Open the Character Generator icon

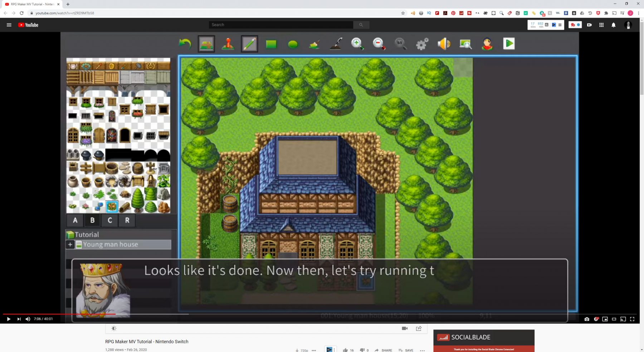487,44
